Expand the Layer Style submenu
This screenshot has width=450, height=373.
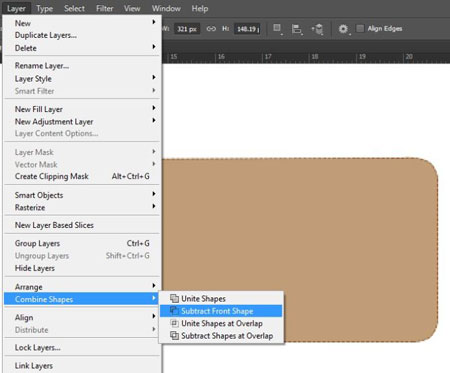pyautogui.click(x=82, y=79)
